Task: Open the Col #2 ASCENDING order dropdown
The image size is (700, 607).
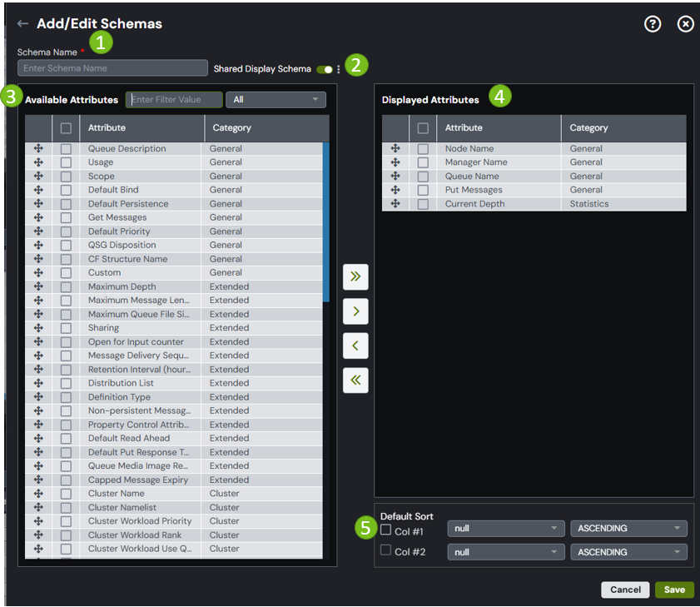Action: [x=628, y=552]
